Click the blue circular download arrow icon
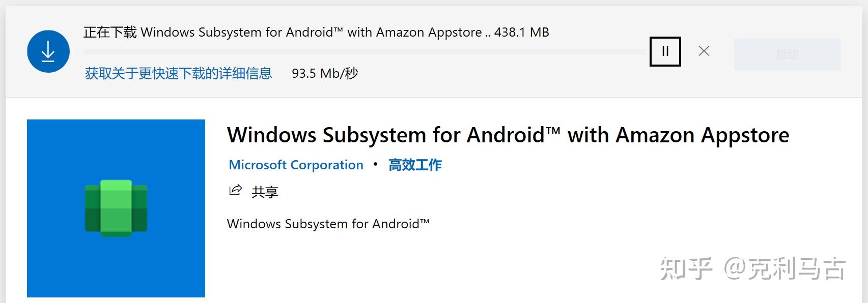Screen dimensions: 868x303 48,51
